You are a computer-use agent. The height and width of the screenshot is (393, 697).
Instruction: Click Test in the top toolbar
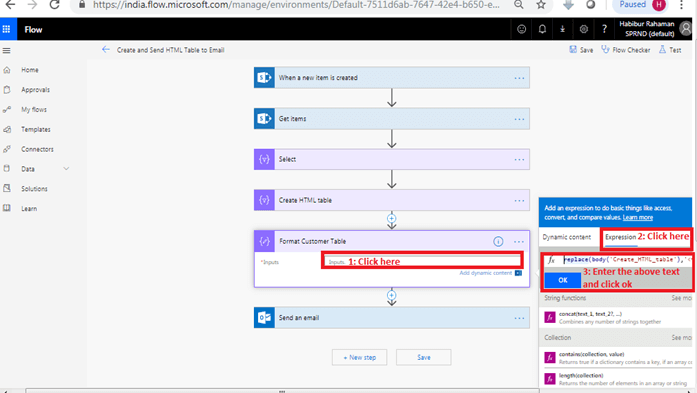tap(670, 50)
